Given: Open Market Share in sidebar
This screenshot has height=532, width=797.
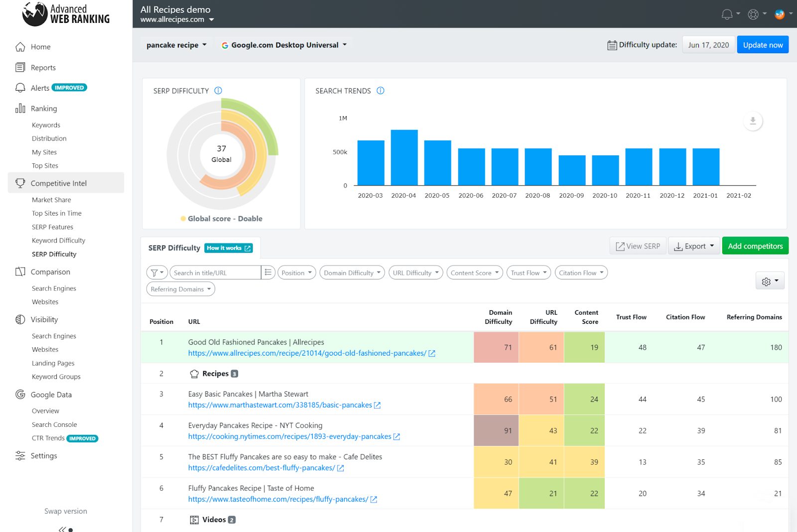Looking at the screenshot, I should 51,200.
